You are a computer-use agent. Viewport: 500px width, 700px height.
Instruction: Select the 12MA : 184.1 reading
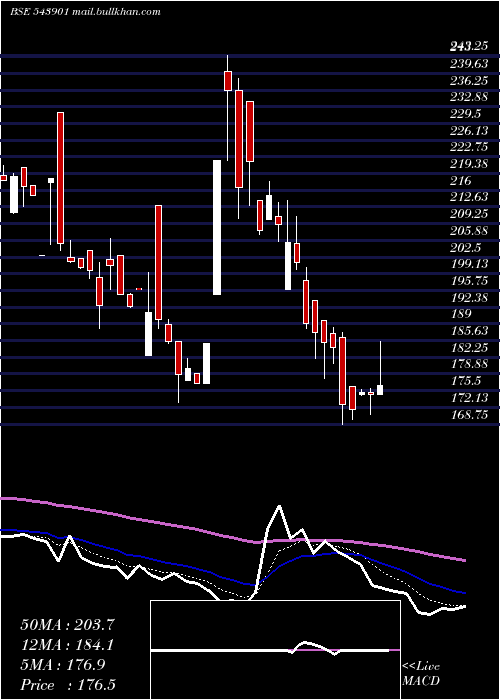pos(67,645)
